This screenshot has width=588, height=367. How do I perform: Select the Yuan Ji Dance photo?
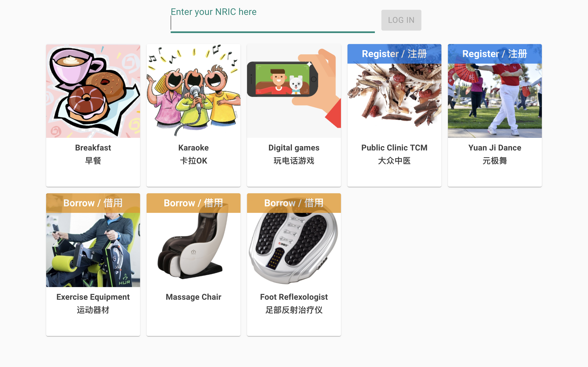[x=495, y=101]
